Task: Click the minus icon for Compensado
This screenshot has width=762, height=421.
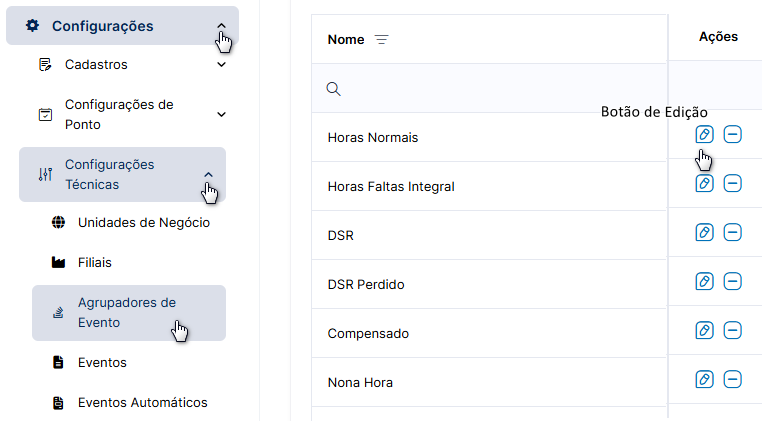Action: (x=732, y=331)
